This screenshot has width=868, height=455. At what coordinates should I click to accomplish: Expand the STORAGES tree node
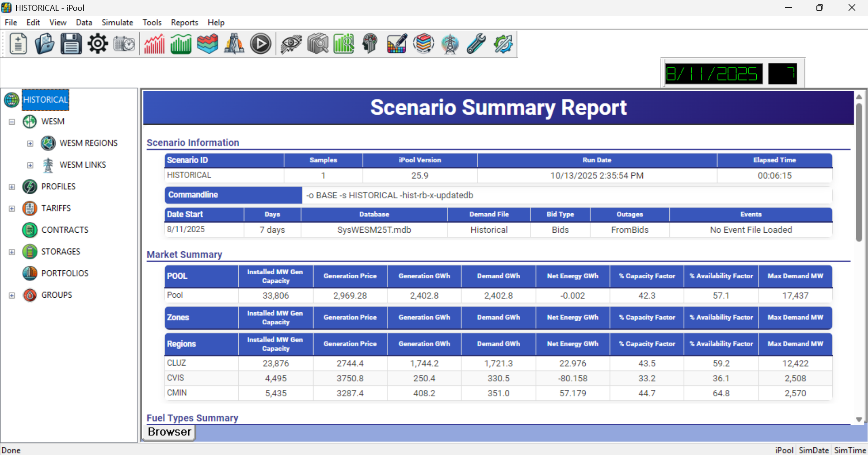(x=12, y=252)
